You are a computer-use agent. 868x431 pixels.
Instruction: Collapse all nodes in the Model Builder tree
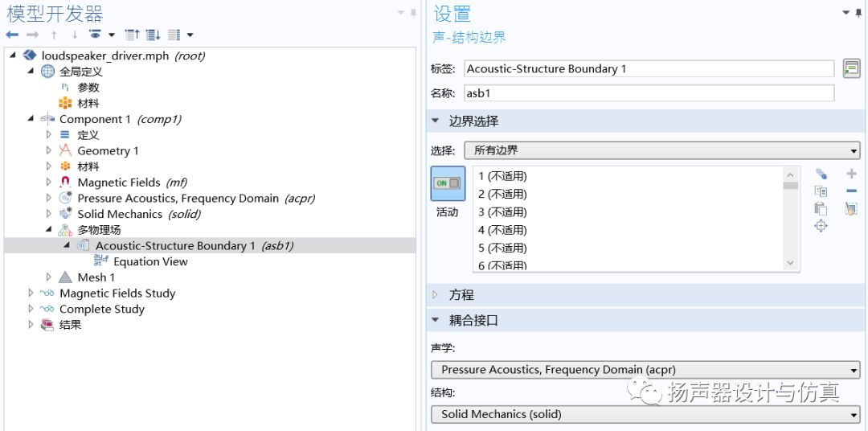pos(132,35)
